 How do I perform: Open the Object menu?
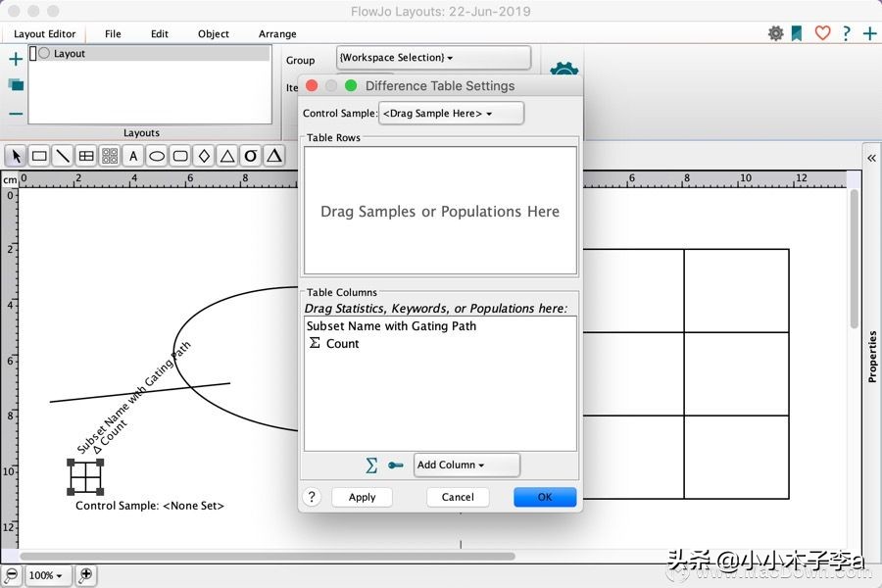tap(214, 33)
